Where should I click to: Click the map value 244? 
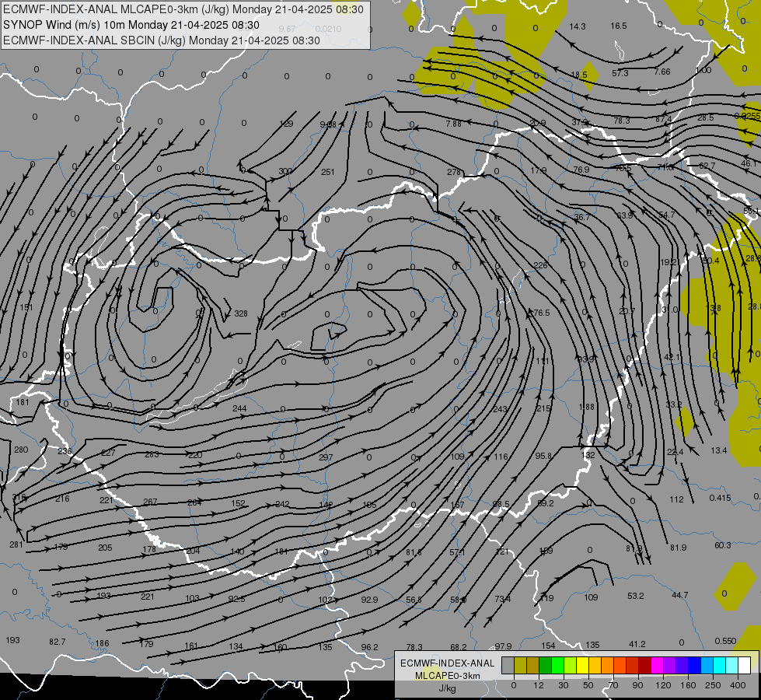239,408
